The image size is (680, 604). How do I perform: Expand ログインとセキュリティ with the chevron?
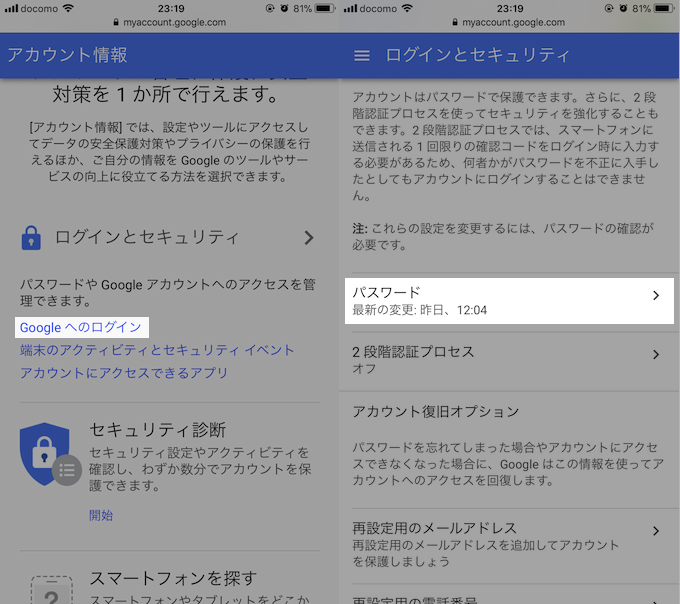pos(308,238)
